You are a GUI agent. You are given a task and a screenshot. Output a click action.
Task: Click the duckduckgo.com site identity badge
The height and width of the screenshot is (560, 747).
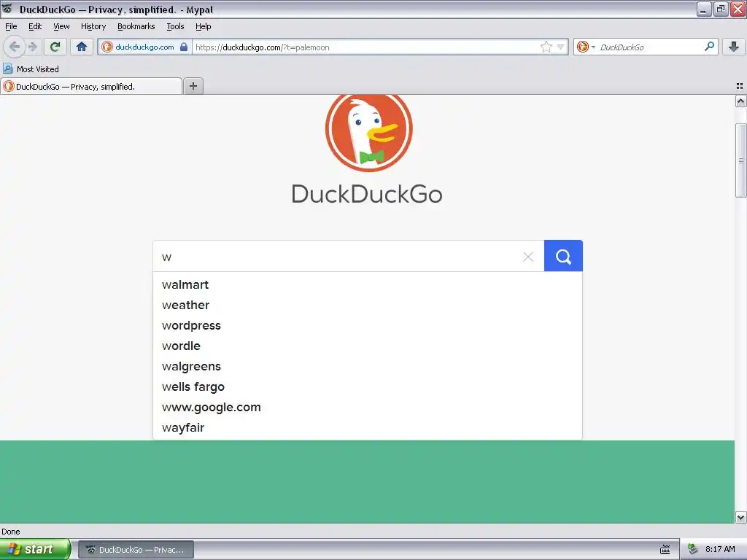tap(145, 47)
